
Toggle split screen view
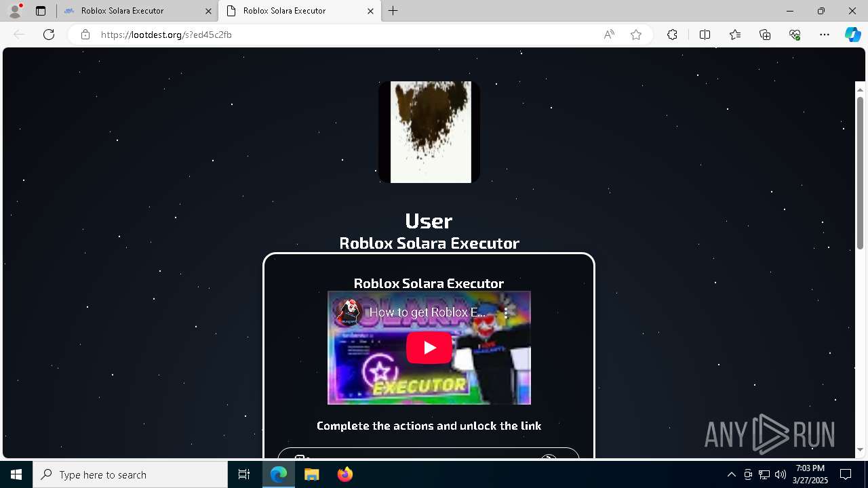click(x=705, y=35)
